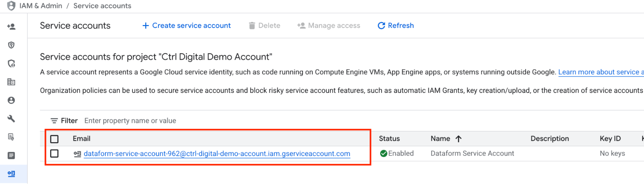Tick the select-all checkbox in the Email header
Screen dimensions: 644x184
(54, 139)
